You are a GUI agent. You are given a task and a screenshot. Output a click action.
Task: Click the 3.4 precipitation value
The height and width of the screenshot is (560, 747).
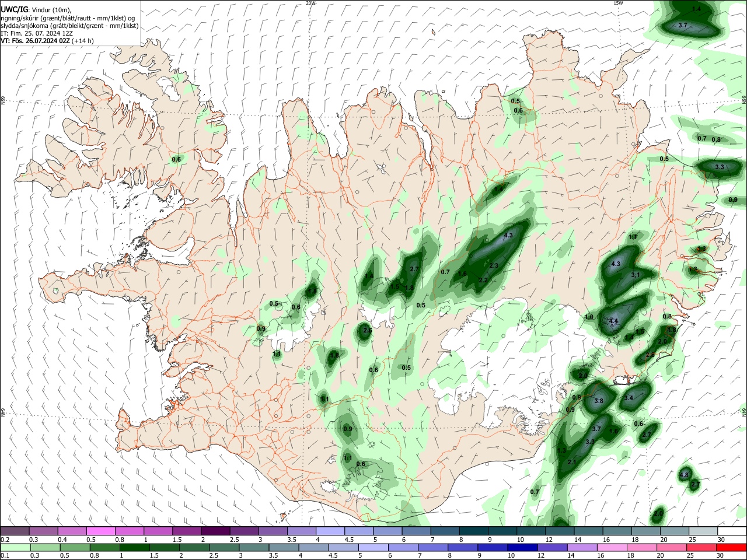[628, 398]
